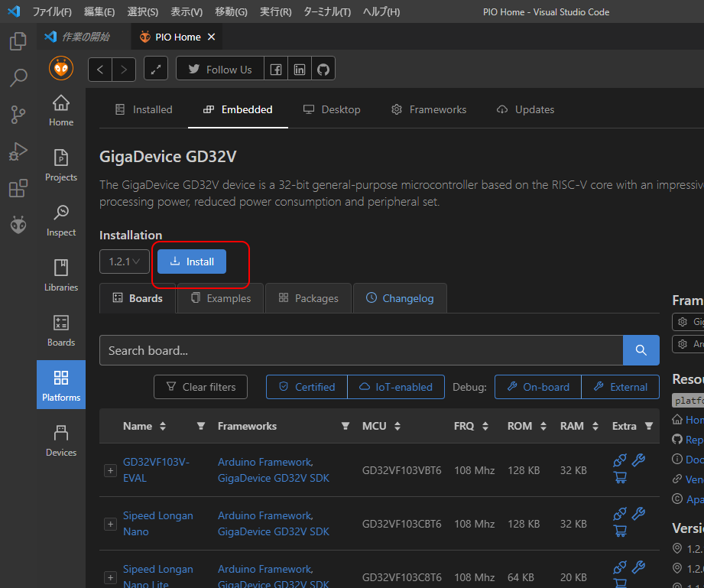704x588 pixels.
Task: Click the Search board input field
Action: coord(361,350)
